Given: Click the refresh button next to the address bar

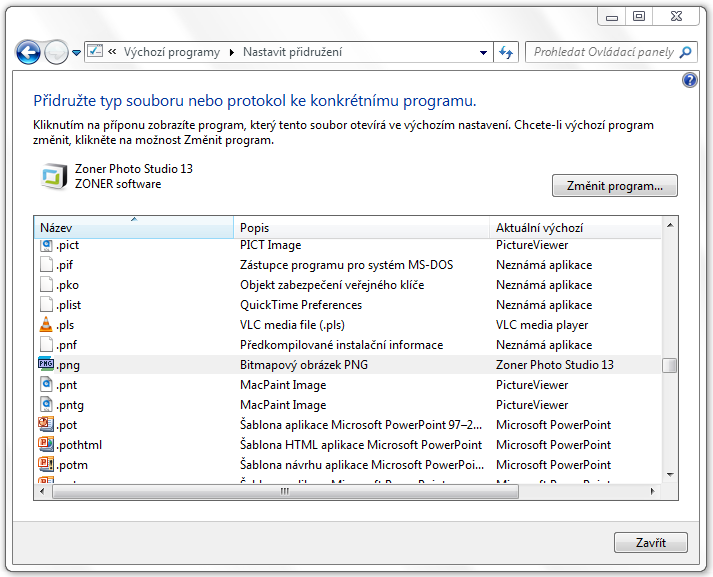Looking at the screenshot, I should 506,52.
